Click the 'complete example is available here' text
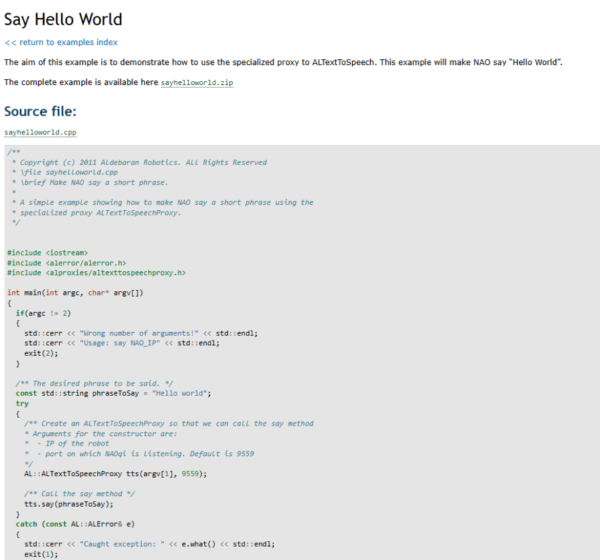This screenshot has height=560, width=600. pos(81,82)
